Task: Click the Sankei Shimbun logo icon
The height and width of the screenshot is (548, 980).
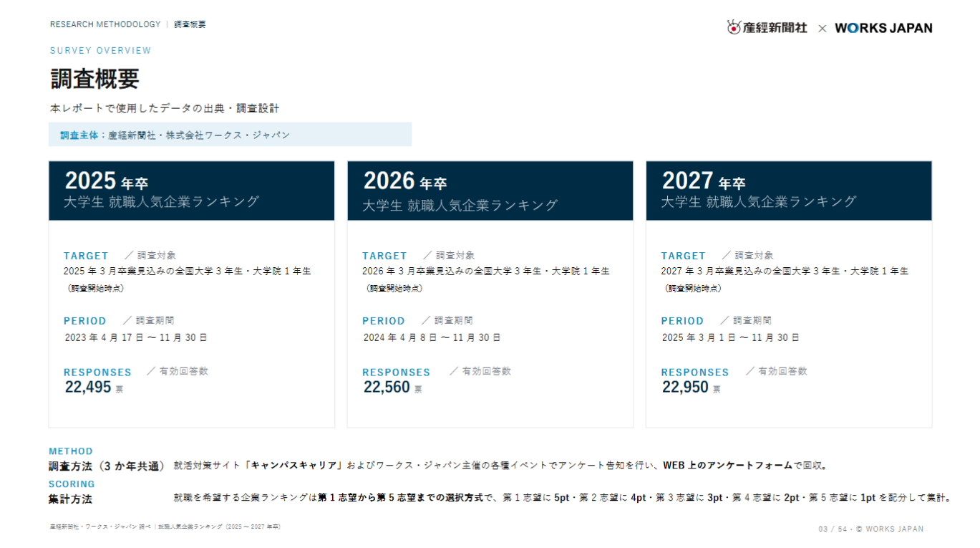Action: 734,27
